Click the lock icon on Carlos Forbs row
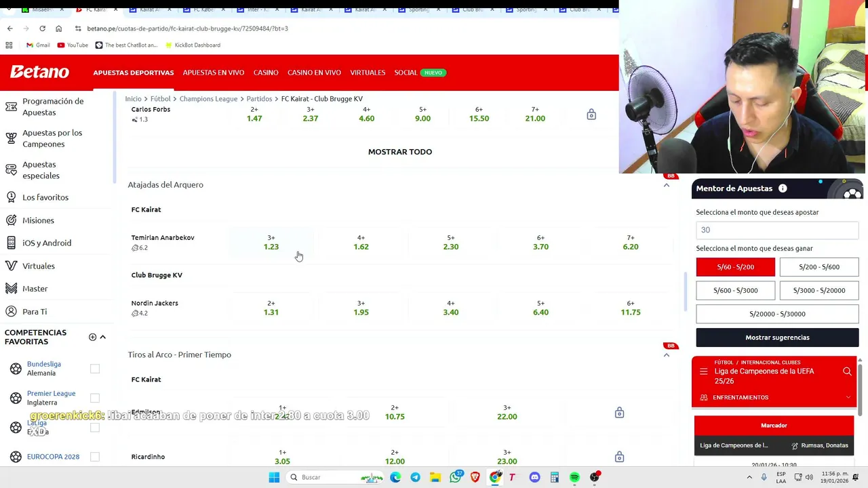This screenshot has height=488, width=868. (591, 115)
